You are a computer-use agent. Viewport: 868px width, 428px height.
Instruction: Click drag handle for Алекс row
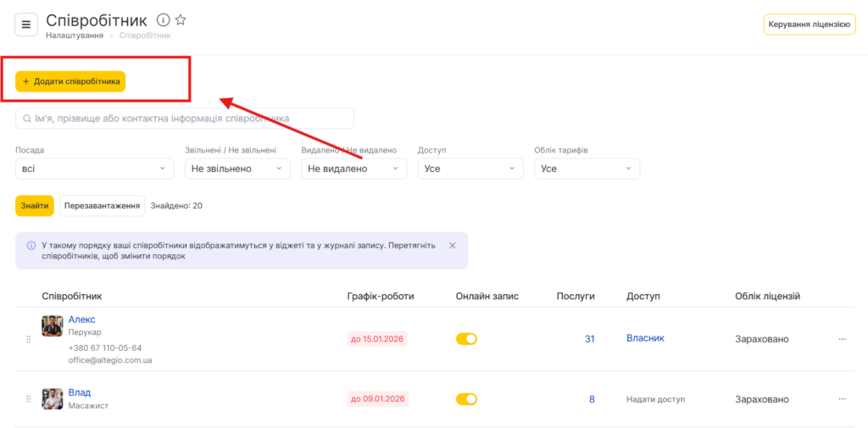[29, 339]
